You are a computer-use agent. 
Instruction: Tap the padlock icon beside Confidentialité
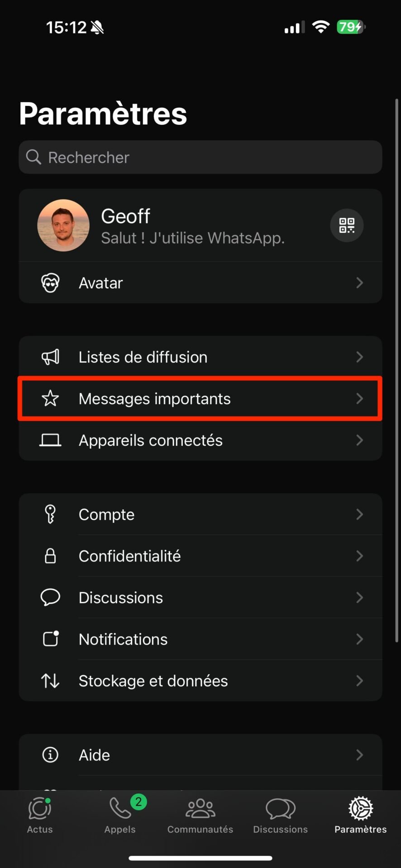click(x=50, y=556)
